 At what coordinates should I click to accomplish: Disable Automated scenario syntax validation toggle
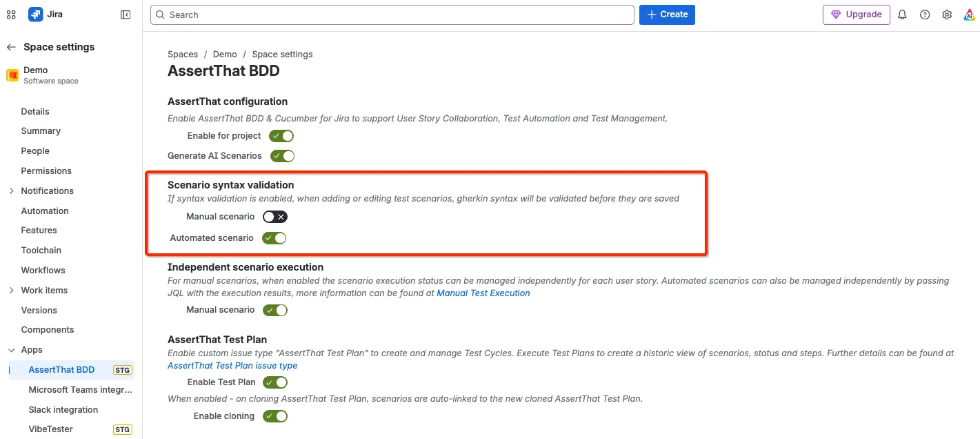coord(274,238)
